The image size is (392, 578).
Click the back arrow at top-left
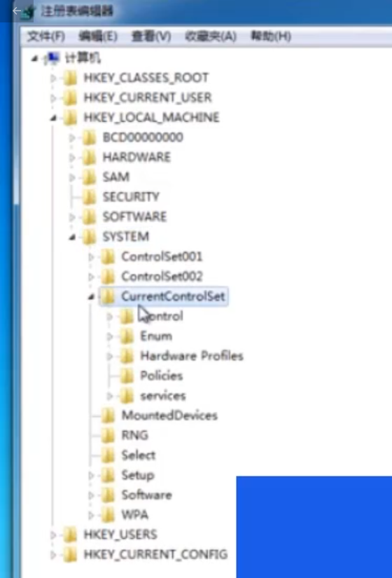17,11
